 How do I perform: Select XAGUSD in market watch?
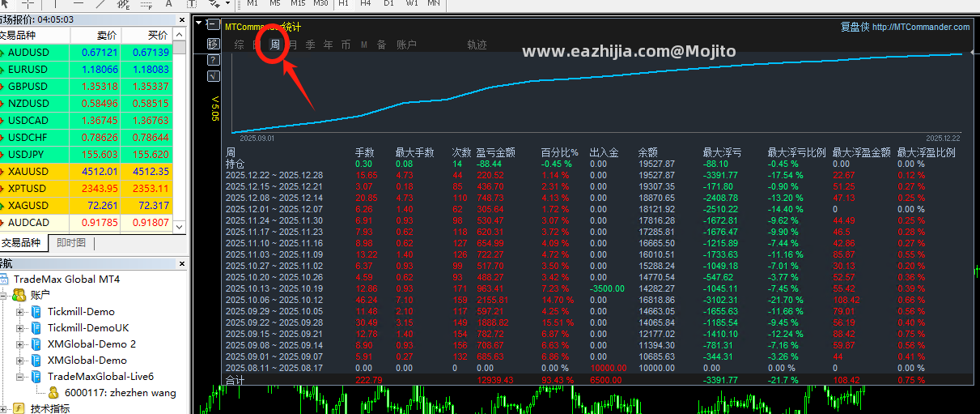(x=87, y=205)
